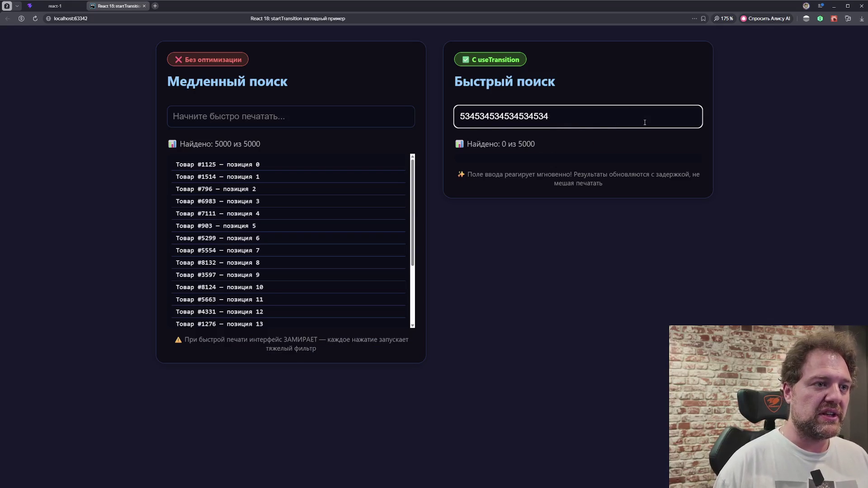
Task: Open a new tab with plus button
Action: pyautogui.click(x=155, y=6)
